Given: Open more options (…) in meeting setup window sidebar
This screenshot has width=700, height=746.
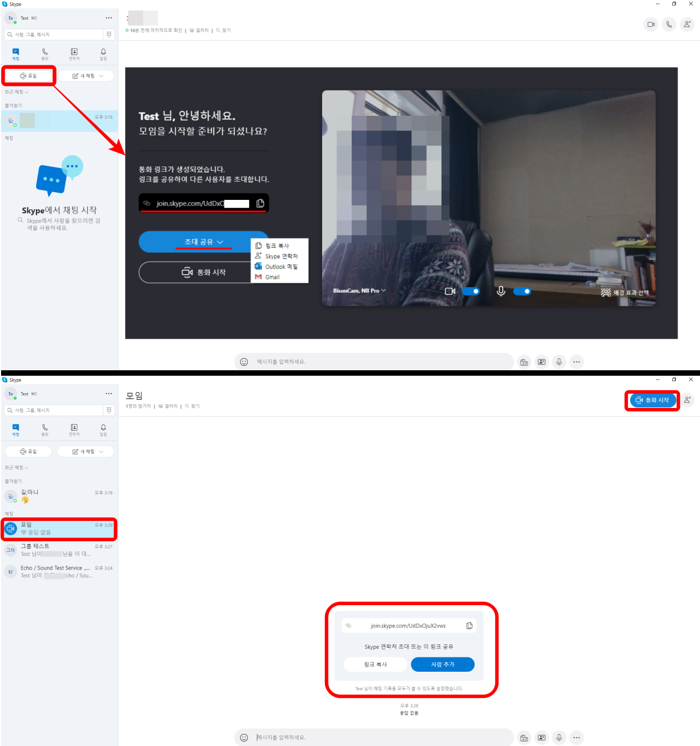Looking at the screenshot, I should click(109, 18).
